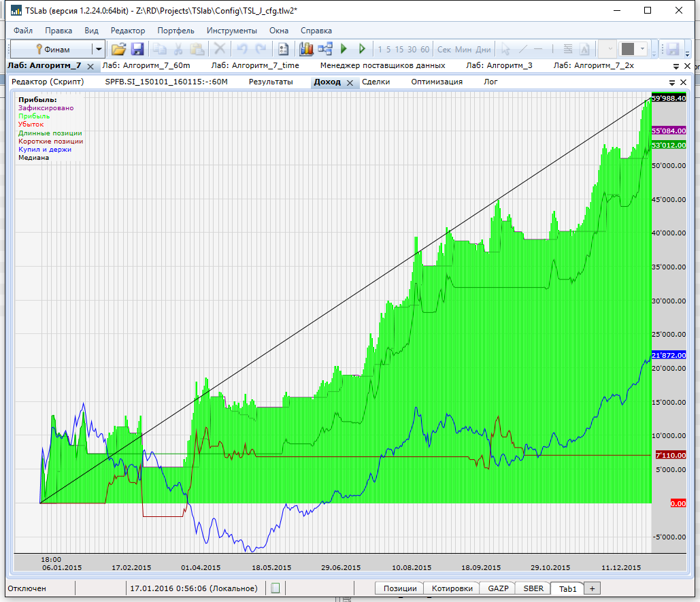Screen dimensions: 700x602
Task: Click the blue 21'872.00 value marker
Action: point(668,355)
